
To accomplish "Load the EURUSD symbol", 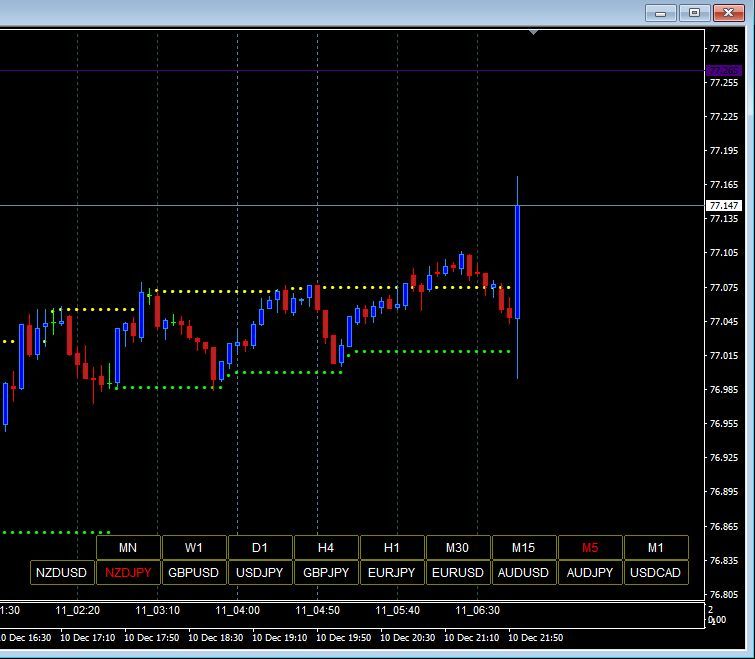I will 458,572.
